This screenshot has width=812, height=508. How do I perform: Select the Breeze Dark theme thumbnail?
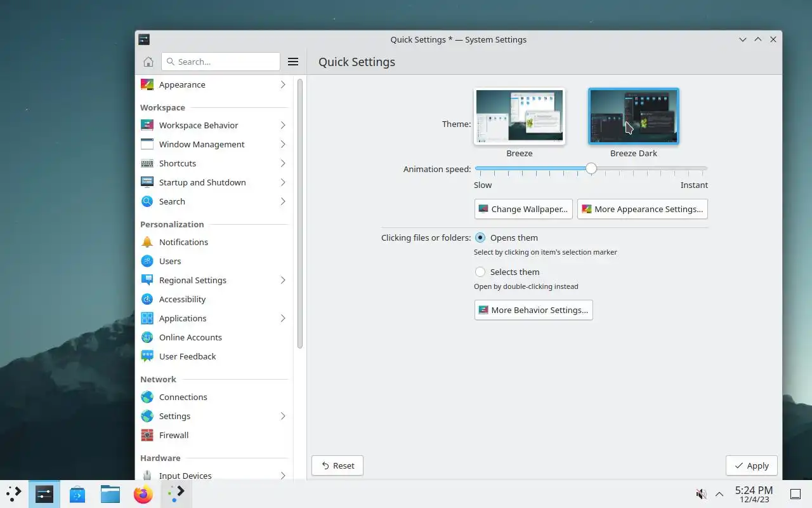coord(634,116)
